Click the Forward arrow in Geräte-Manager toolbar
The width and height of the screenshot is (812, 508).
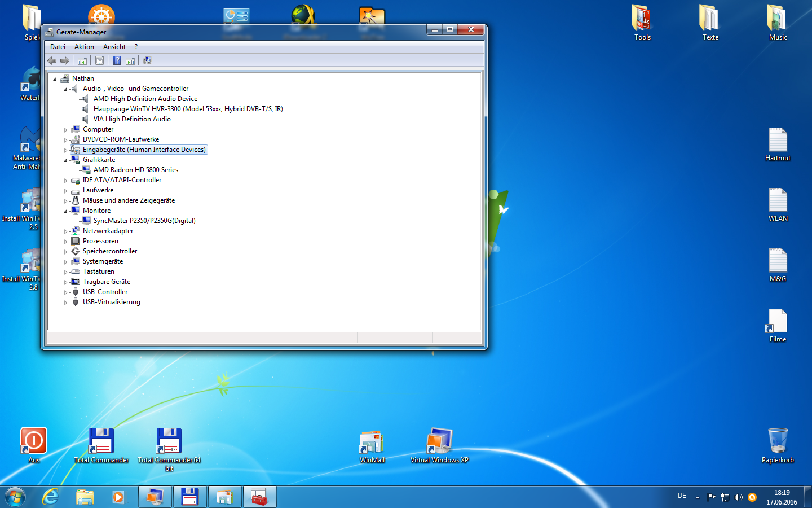pos(65,60)
